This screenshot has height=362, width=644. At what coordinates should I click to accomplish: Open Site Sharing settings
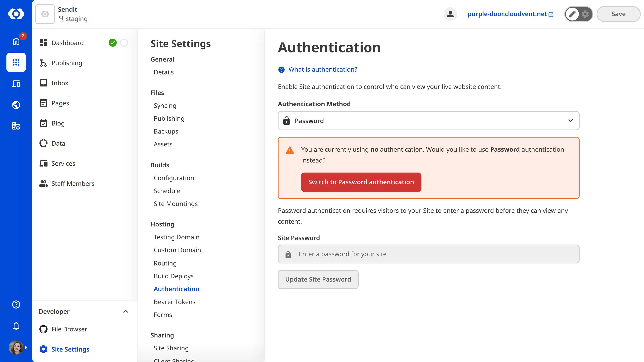pyautogui.click(x=171, y=348)
